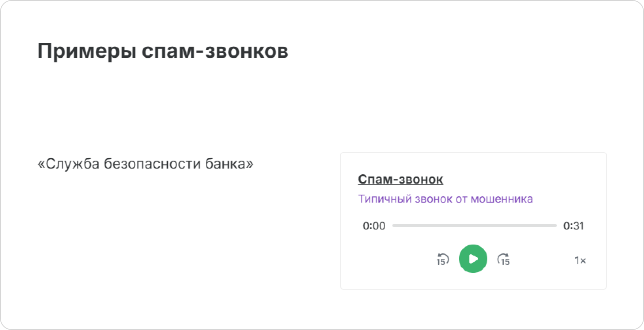This screenshot has width=644, height=330.
Task: Select the "Примеры спам-звонков" heading
Action: tap(163, 51)
